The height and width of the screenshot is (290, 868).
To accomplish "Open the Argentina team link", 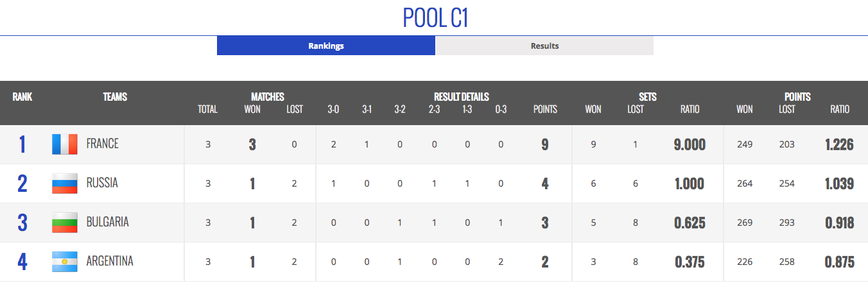I will click(x=110, y=262).
